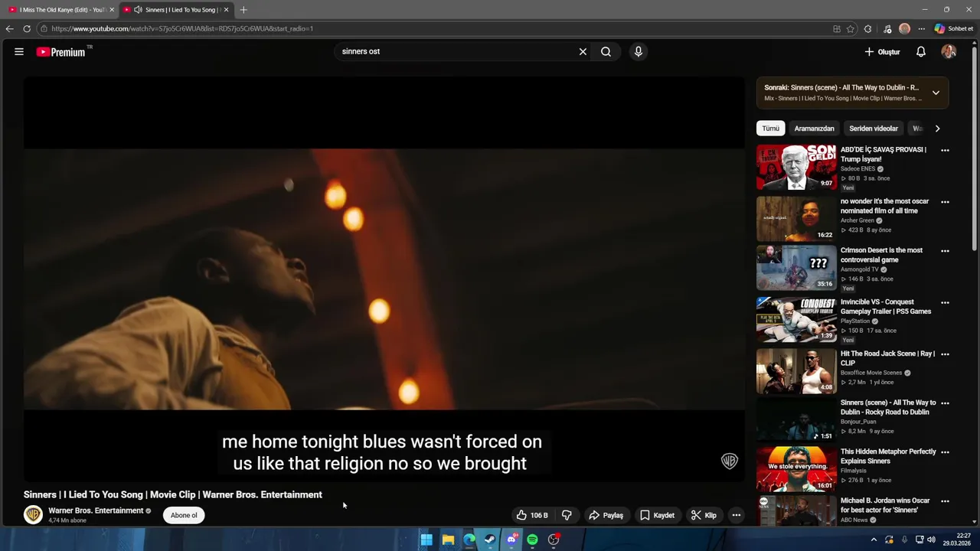Subscribe with the Abone ol button
This screenshot has width=980, height=551.
tap(184, 515)
